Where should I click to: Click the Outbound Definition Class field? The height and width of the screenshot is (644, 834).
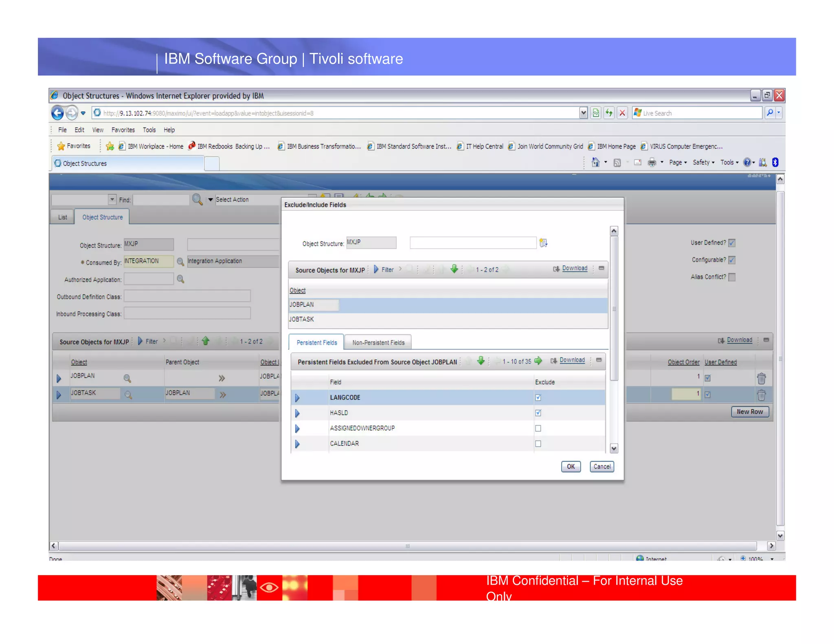point(187,296)
